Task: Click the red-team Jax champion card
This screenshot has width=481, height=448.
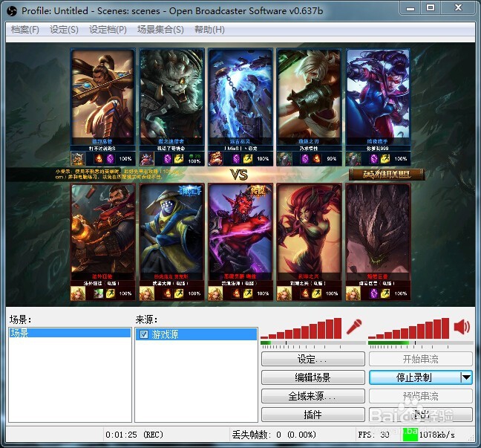Action: [x=171, y=242]
